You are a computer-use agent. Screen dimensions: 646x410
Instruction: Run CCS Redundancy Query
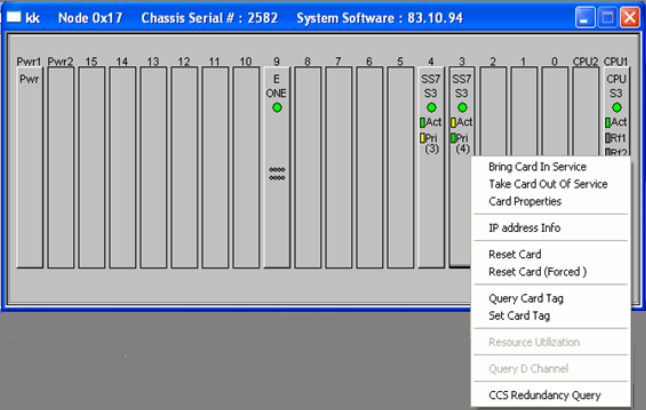[x=544, y=395]
